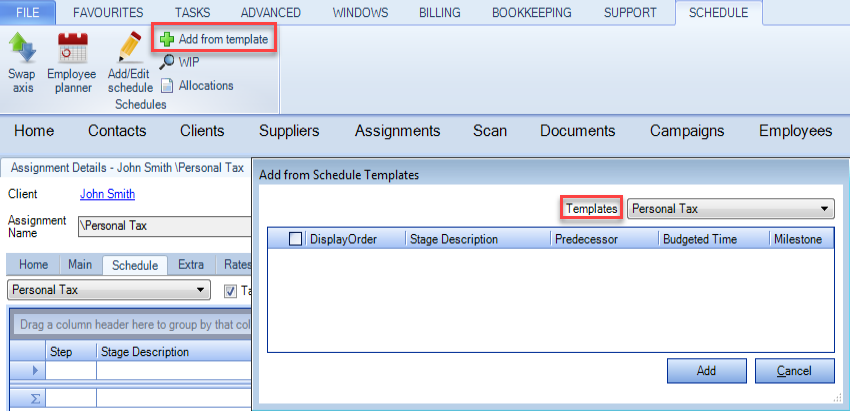The height and width of the screenshot is (411, 850).
Task: Sort by Stage Description column in dialog
Action: [x=478, y=239]
